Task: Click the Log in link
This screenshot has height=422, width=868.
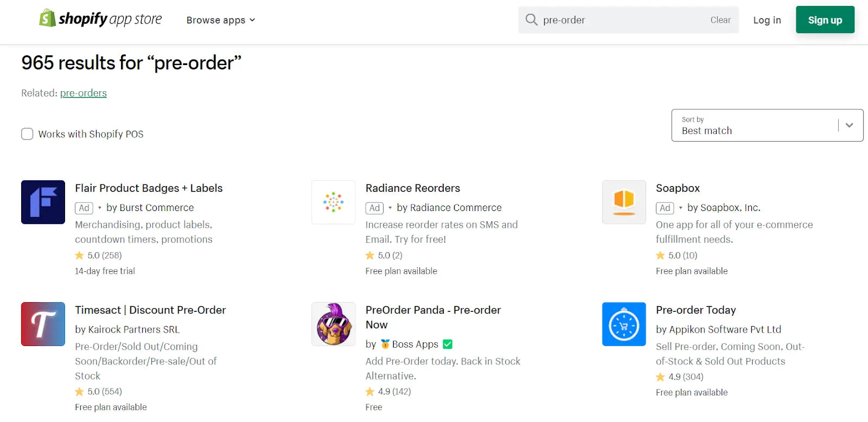Action: click(767, 20)
